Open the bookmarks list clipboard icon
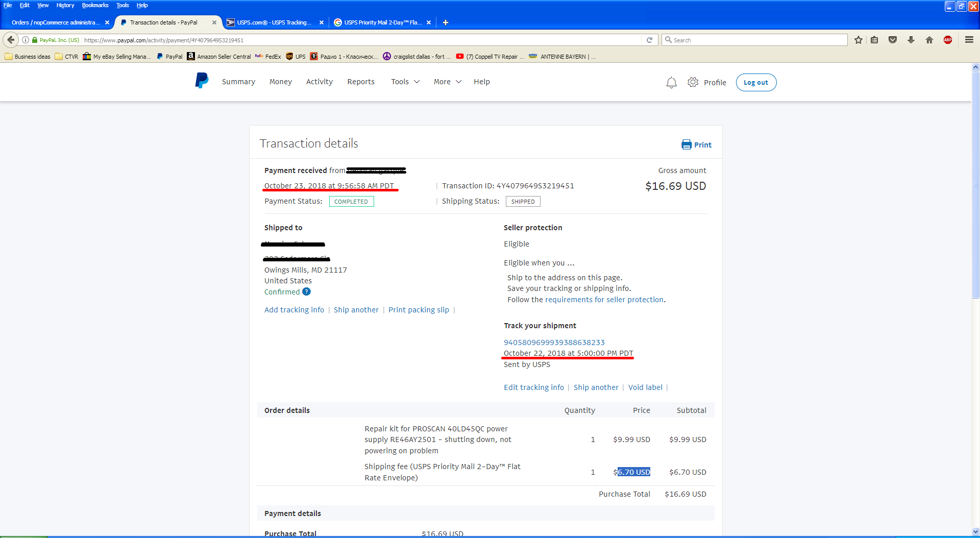Viewport: 980px width, 538px height. tap(874, 40)
